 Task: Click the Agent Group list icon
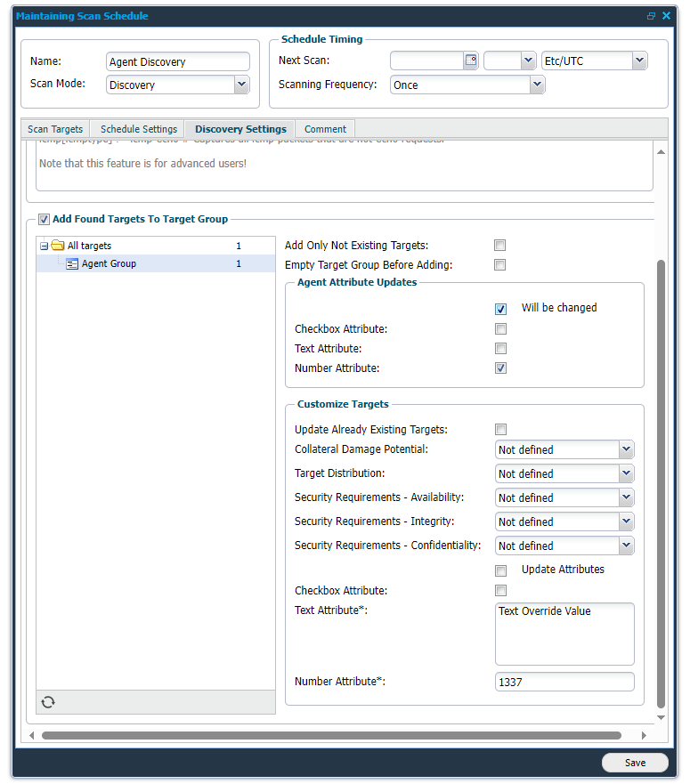[73, 264]
